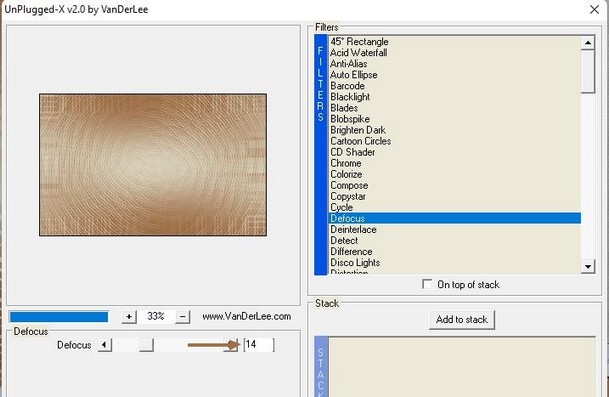The height and width of the screenshot is (397, 609).
Task: Click the Defocus slider left arrow
Action: (x=104, y=345)
